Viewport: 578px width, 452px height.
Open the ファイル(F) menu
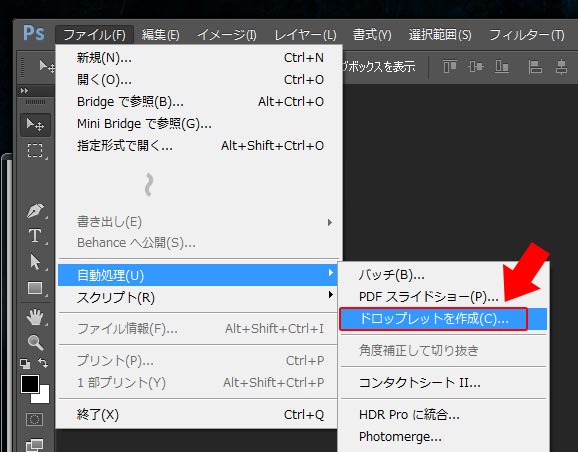click(x=94, y=35)
